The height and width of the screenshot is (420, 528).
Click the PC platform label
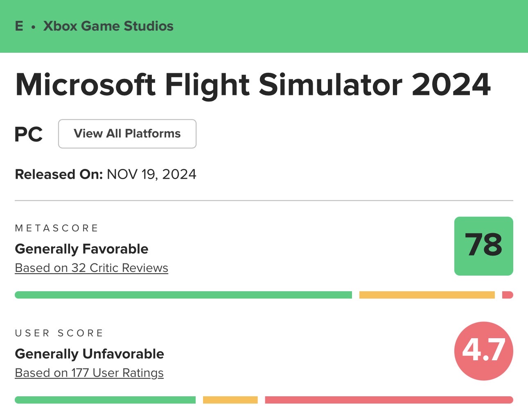click(x=29, y=134)
